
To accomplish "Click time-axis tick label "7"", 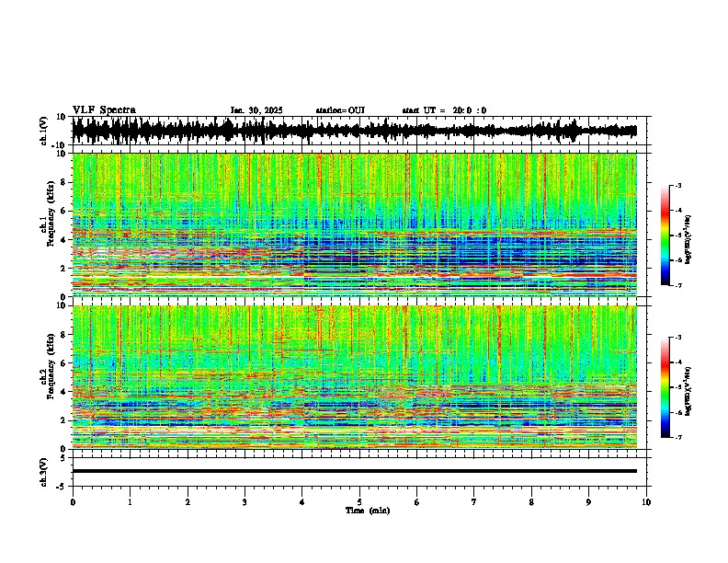I will coord(474,502).
